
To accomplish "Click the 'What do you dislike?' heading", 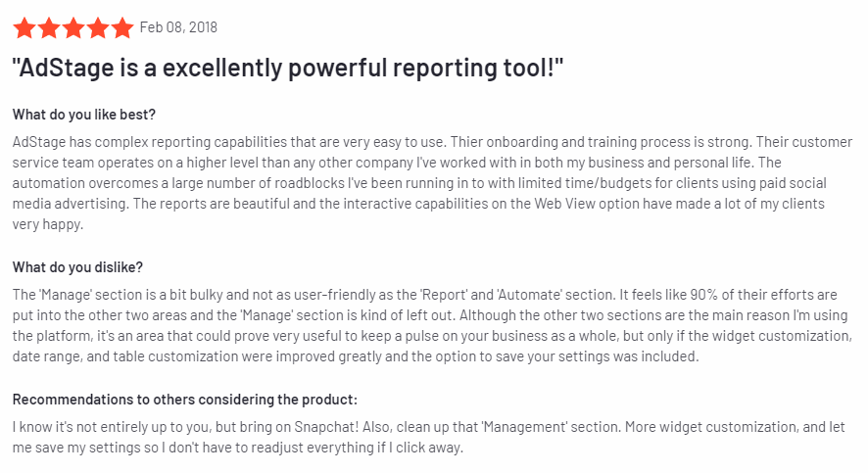I will pos(78,267).
